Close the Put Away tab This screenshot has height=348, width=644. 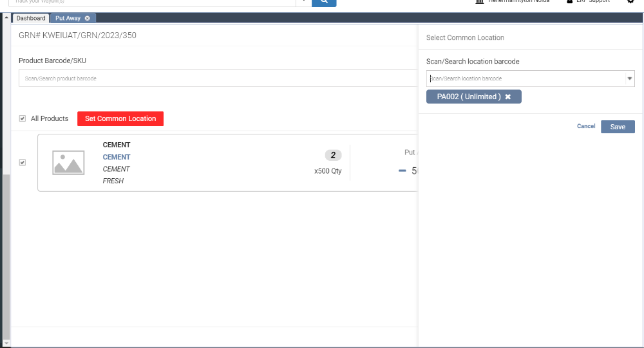click(88, 18)
